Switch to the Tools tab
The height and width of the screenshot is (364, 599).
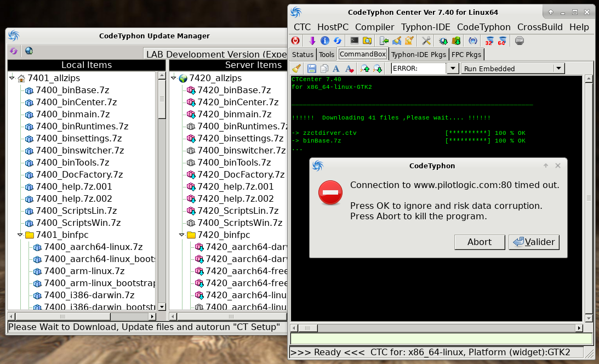coord(326,55)
